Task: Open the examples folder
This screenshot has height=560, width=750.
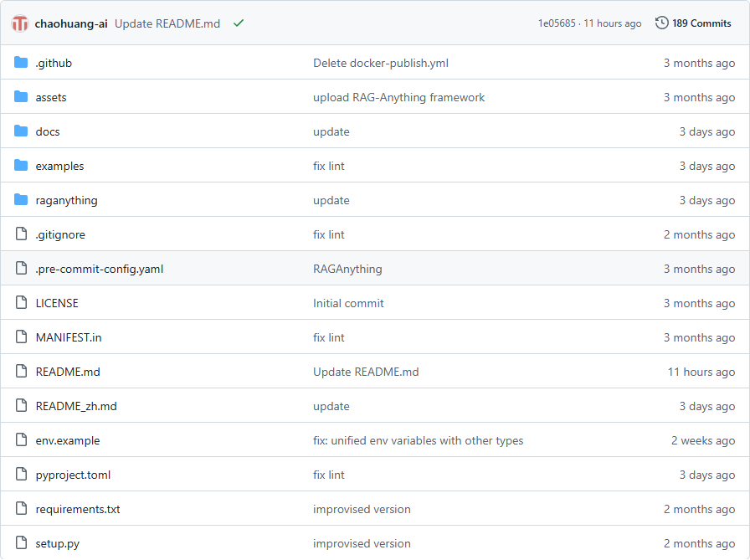Action: pyautogui.click(x=59, y=166)
